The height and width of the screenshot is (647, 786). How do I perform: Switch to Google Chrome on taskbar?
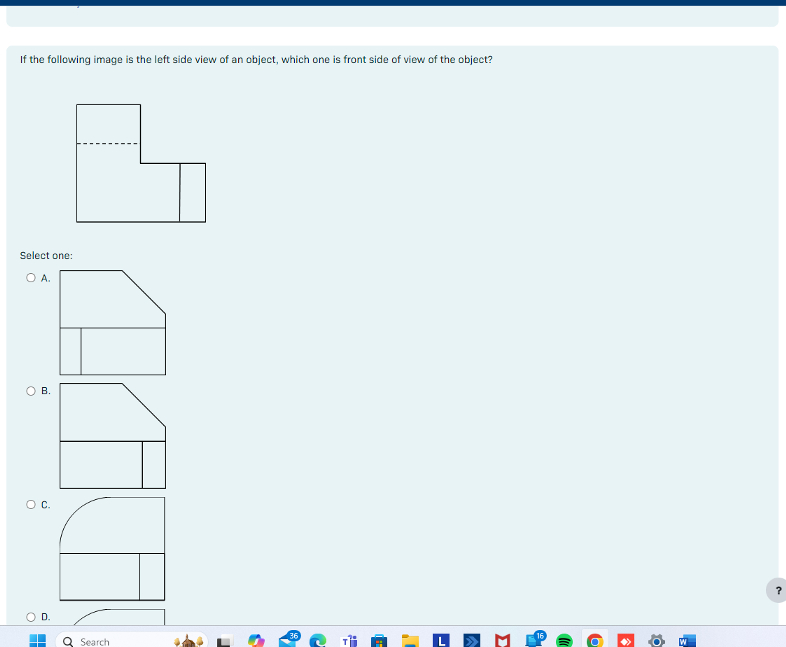(x=595, y=641)
